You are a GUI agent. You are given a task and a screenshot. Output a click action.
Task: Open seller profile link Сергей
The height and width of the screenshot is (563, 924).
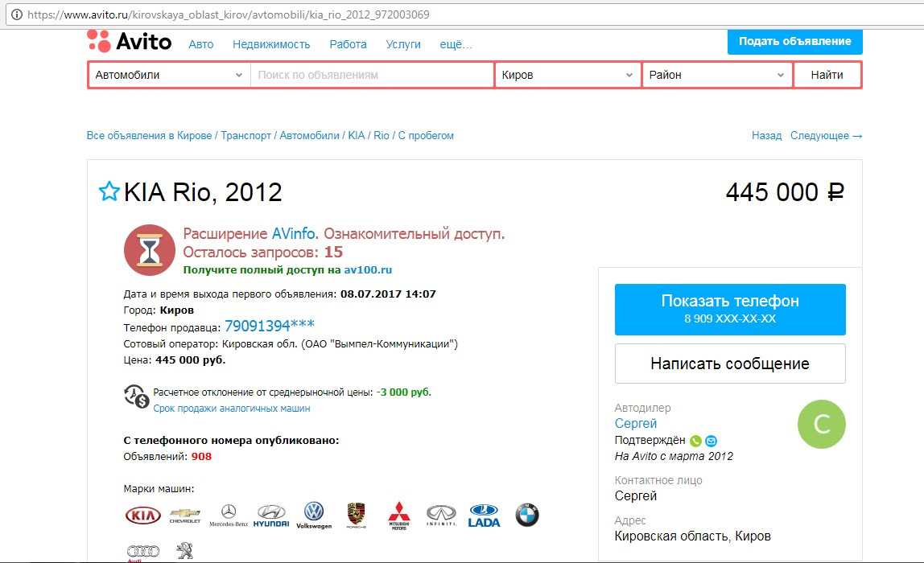click(635, 423)
